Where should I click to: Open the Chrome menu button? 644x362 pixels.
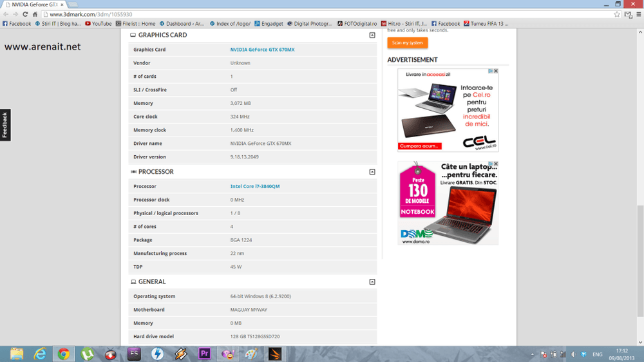click(x=639, y=14)
